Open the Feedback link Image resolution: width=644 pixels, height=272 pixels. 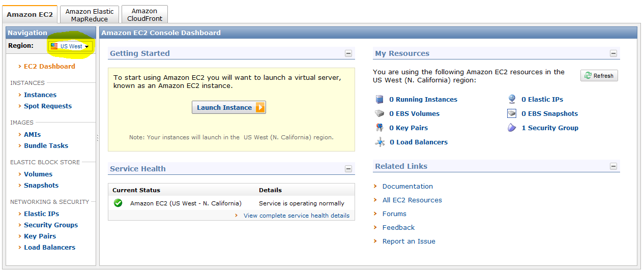[398, 228]
